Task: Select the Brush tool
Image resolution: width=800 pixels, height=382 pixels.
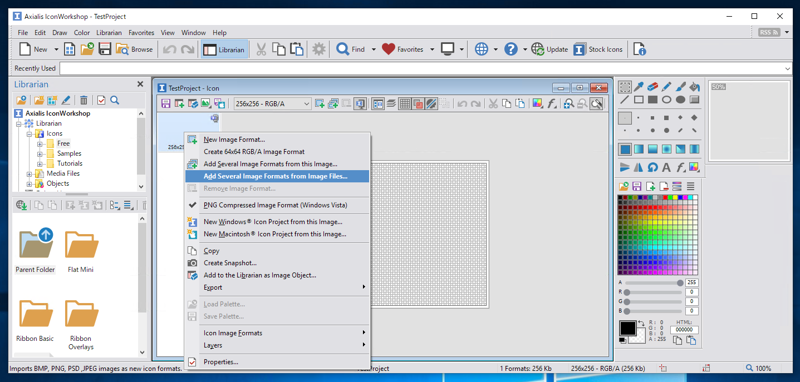Action: (x=680, y=86)
